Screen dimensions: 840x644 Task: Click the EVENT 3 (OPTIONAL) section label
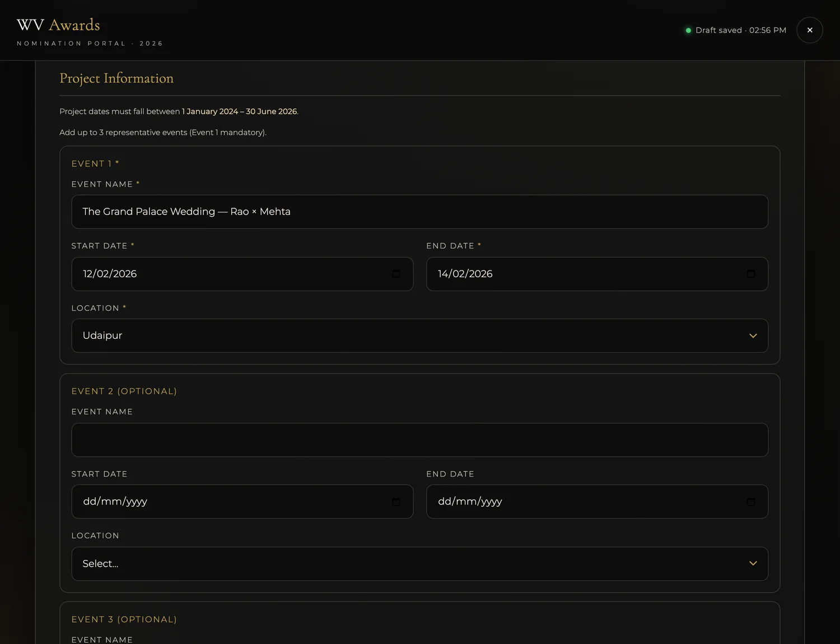(124, 619)
